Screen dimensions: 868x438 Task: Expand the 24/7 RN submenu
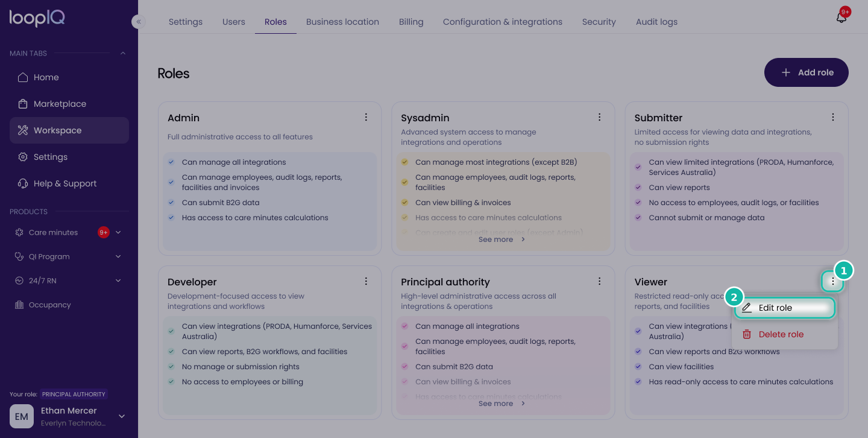118,281
